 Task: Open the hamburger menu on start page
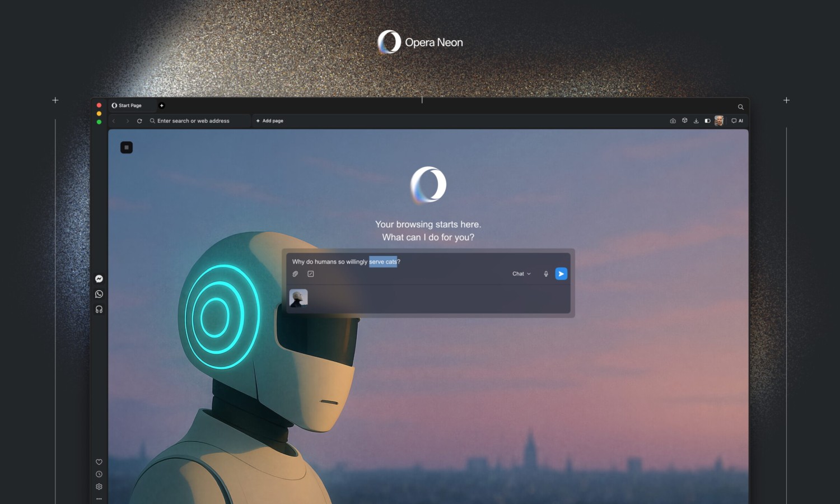coord(127,147)
